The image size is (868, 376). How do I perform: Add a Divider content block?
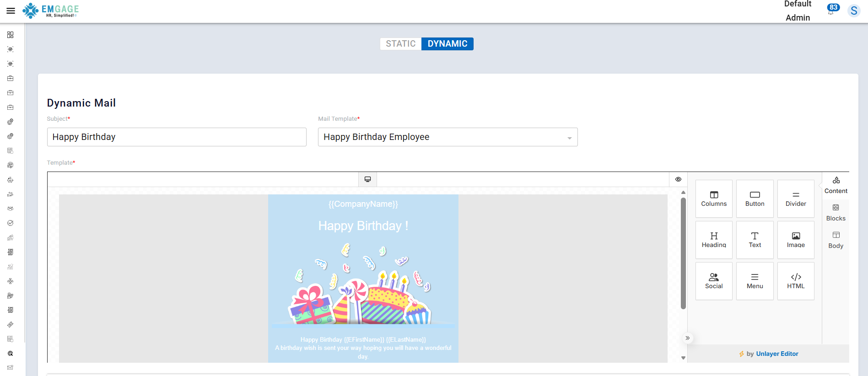(796, 199)
